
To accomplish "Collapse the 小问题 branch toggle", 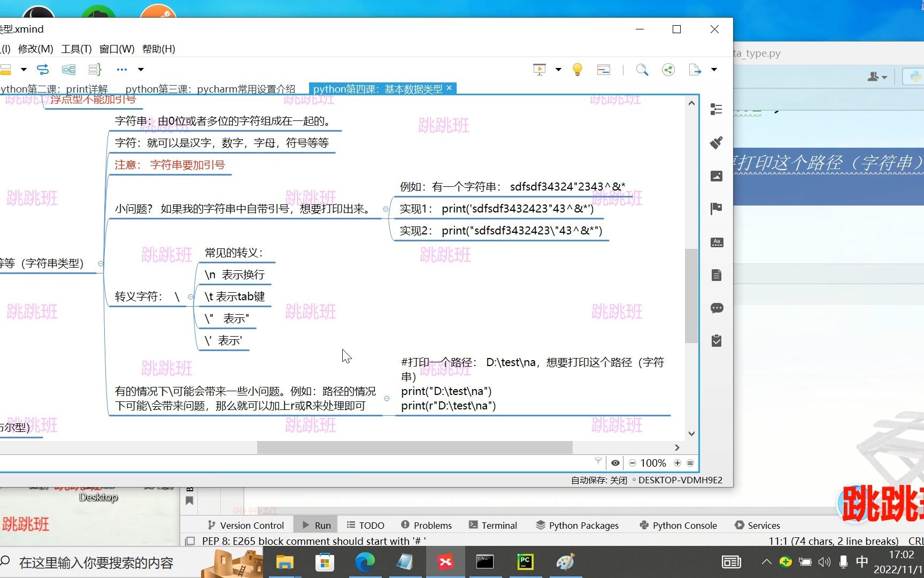I will click(386, 209).
